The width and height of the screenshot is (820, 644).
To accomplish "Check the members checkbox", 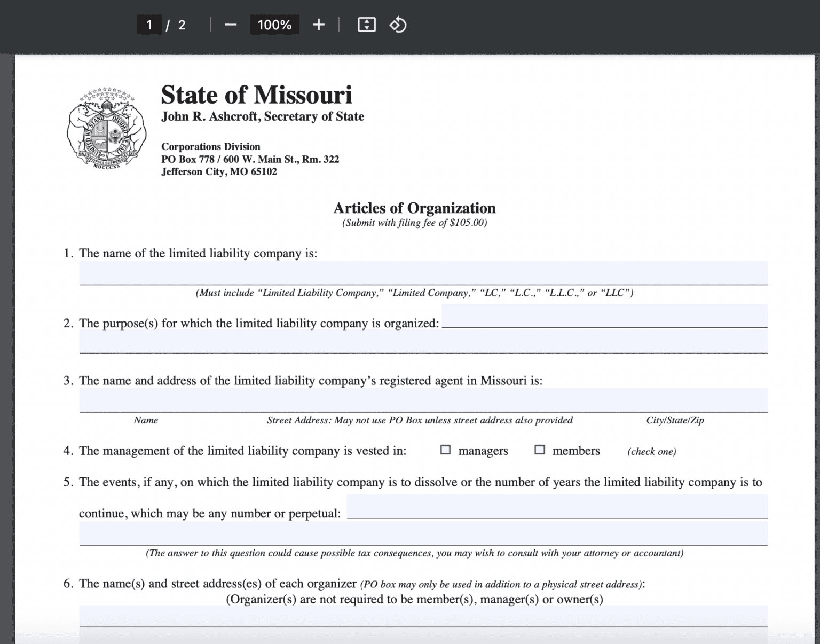I will [x=540, y=450].
